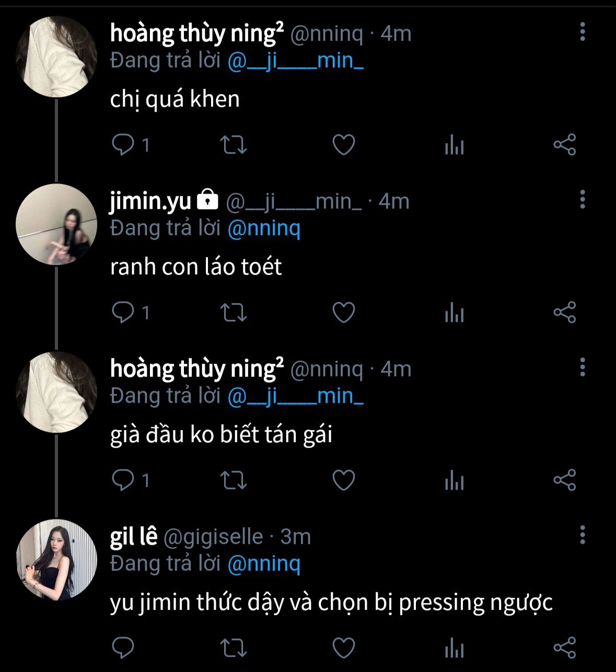Open @nninq mention in gil lê's reply
This screenshot has height=672, width=616.
264,563
